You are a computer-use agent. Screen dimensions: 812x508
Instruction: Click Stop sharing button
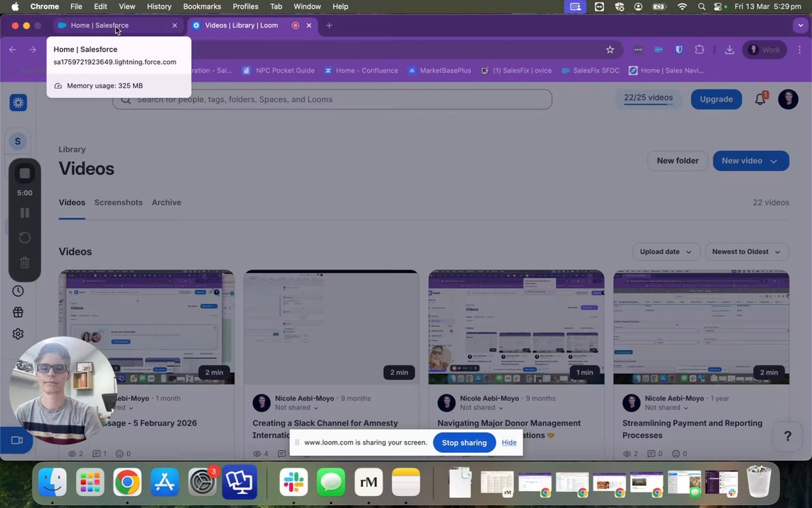464,442
